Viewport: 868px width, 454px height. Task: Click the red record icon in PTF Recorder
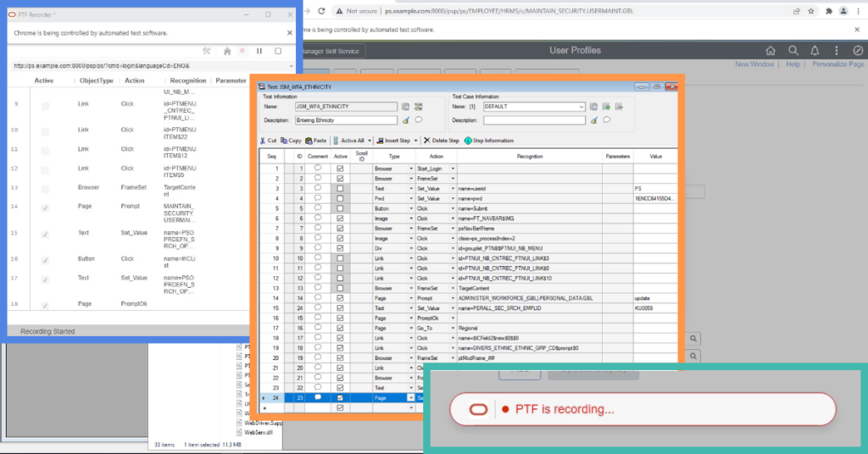coord(242,51)
